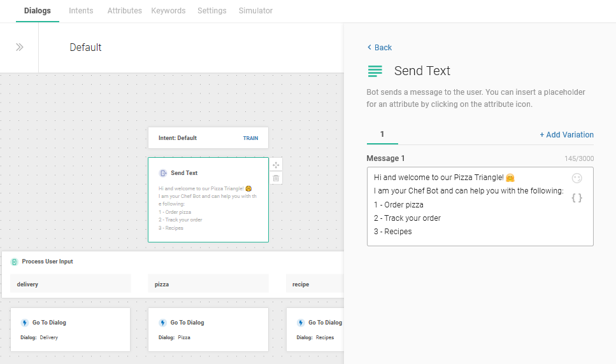Click lightning icon on Pizza Go To Dialog

pyautogui.click(x=162, y=323)
